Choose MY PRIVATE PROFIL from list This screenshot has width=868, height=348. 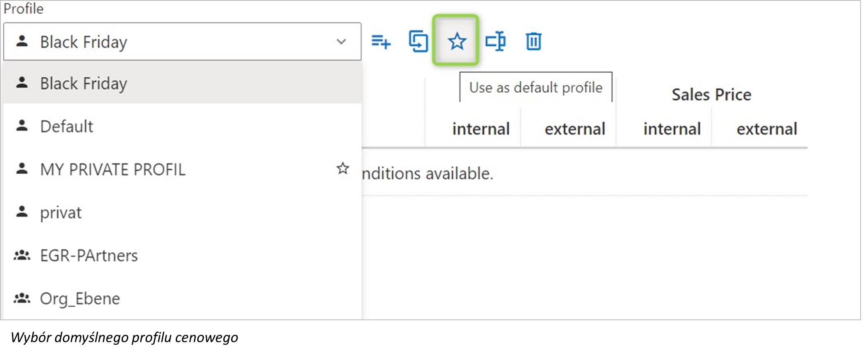click(x=182, y=169)
